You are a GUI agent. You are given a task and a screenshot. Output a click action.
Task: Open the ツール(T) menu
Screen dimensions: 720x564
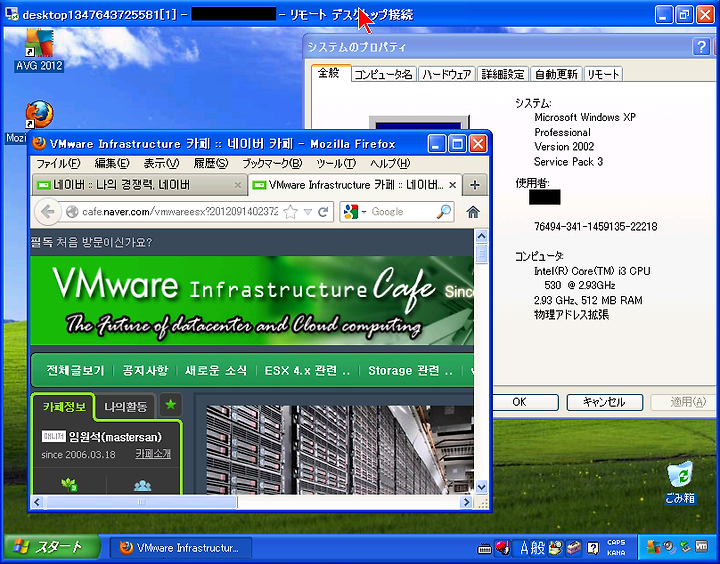click(336, 164)
